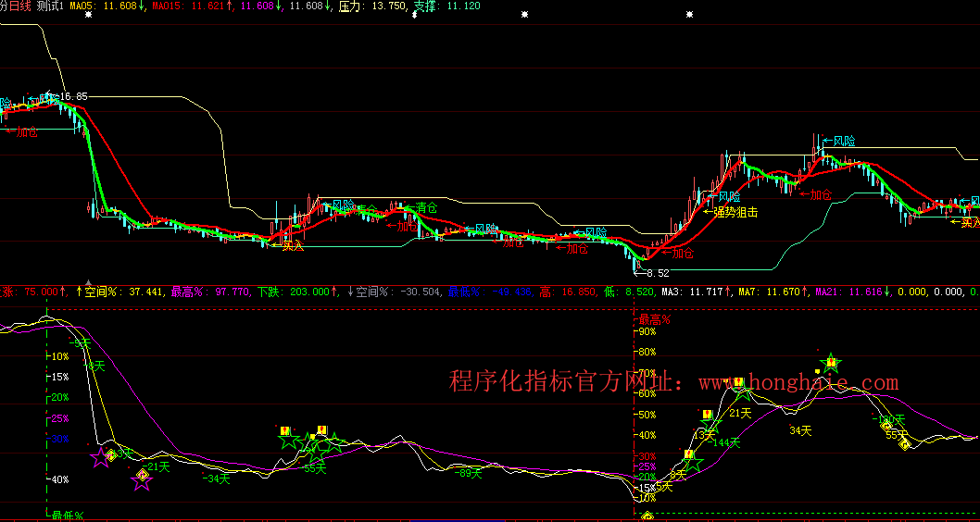Click the purple star above the 40% label
The image size is (980, 522).
click(x=100, y=456)
